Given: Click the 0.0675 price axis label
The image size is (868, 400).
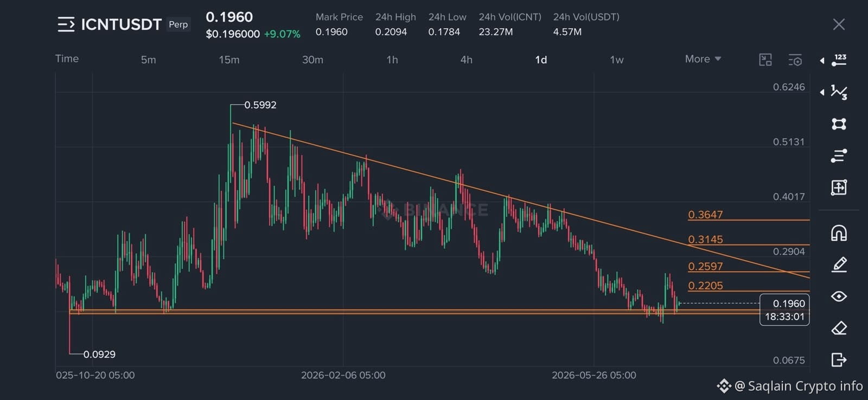Looking at the screenshot, I should (x=789, y=360).
